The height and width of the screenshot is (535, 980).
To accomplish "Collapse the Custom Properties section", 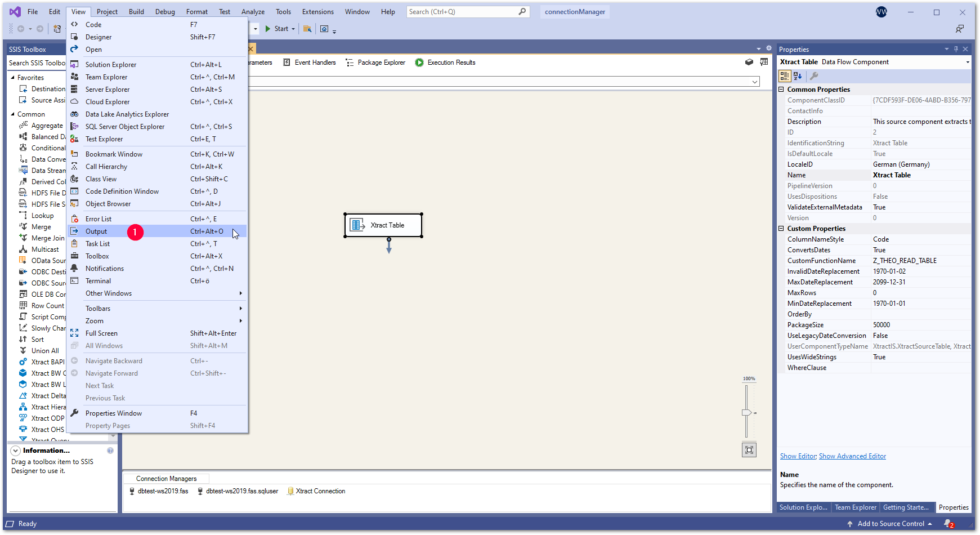I will tap(781, 229).
